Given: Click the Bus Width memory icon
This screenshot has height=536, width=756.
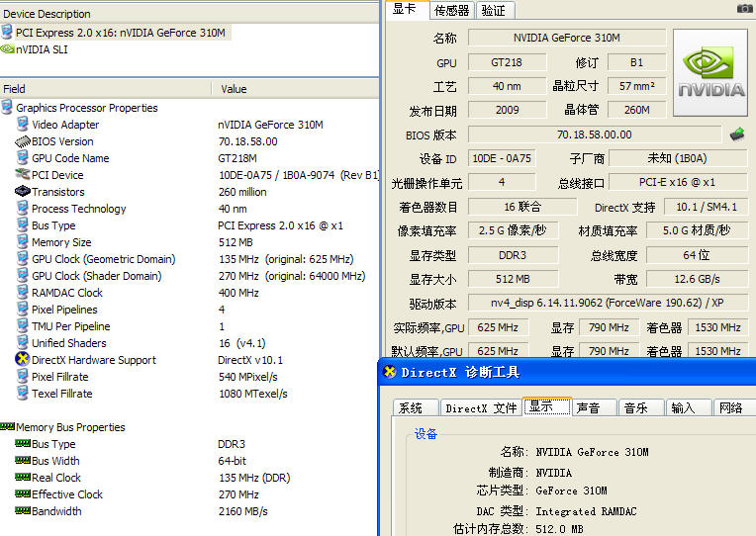Looking at the screenshot, I should 23,460.
